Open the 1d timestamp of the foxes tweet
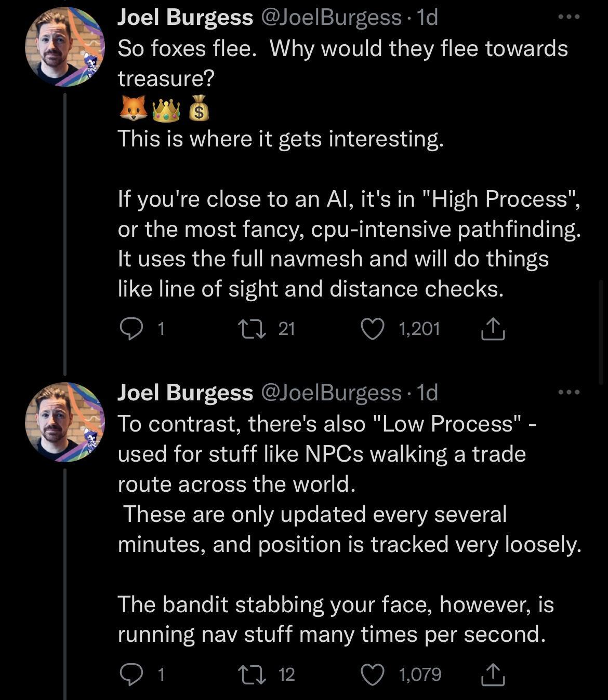 pos(428,18)
